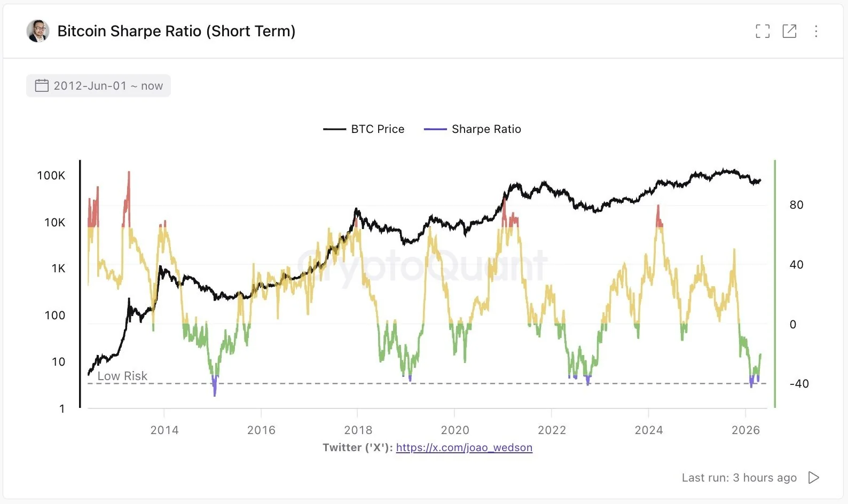Run the chart query via the play icon
Viewport: 848px width, 504px height.
tap(813, 477)
